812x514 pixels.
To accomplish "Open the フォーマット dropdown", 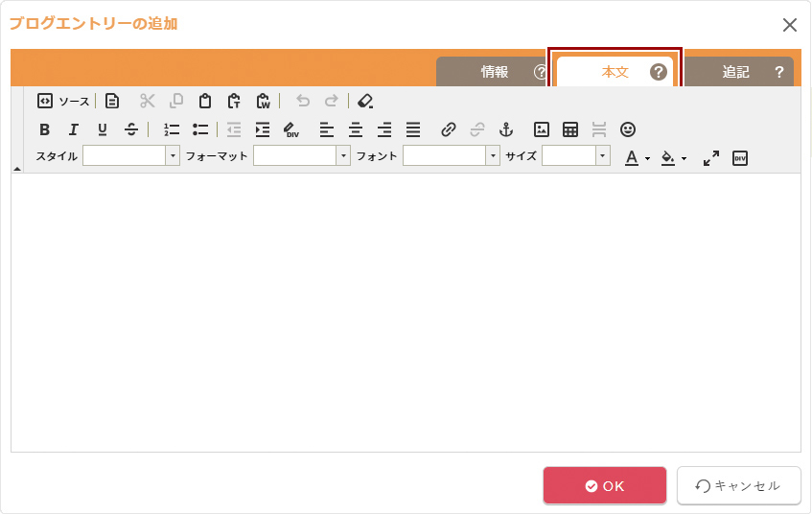I will click(x=302, y=156).
